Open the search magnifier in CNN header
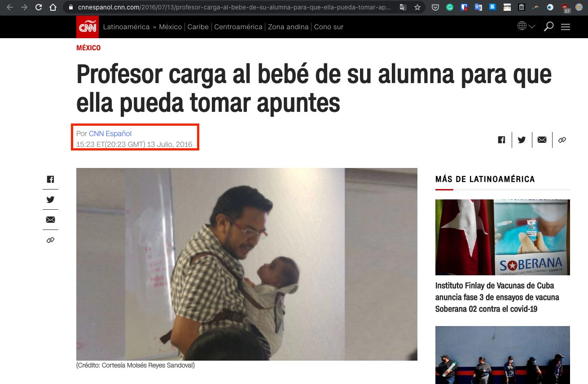The image size is (588, 384). point(549,26)
